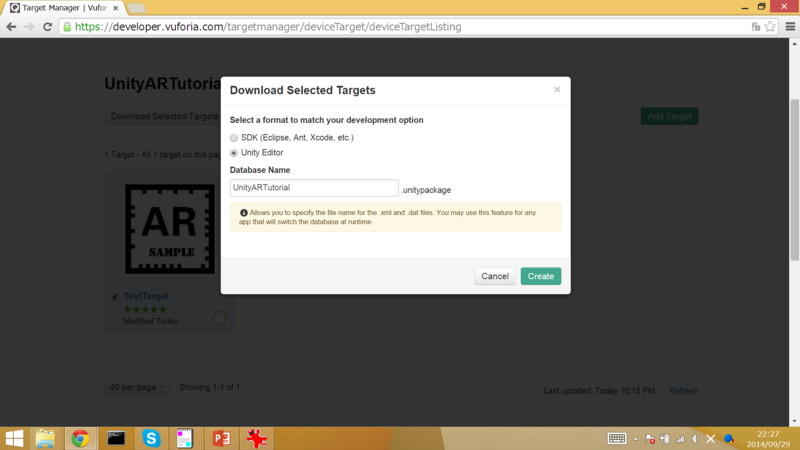The image size is (800, 450).
Task: Open PowerPoint from the taskbar
Action: 221,439
